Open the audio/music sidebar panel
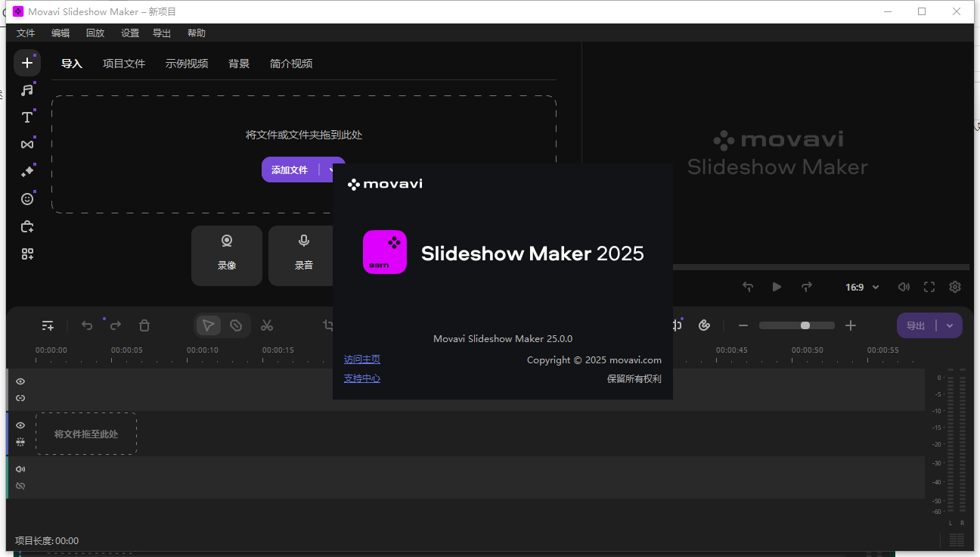 click(x=27, y=90)
